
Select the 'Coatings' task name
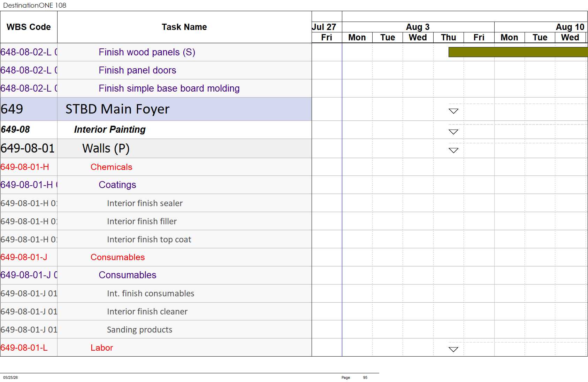pyautogui.click(x=117, y=185)
